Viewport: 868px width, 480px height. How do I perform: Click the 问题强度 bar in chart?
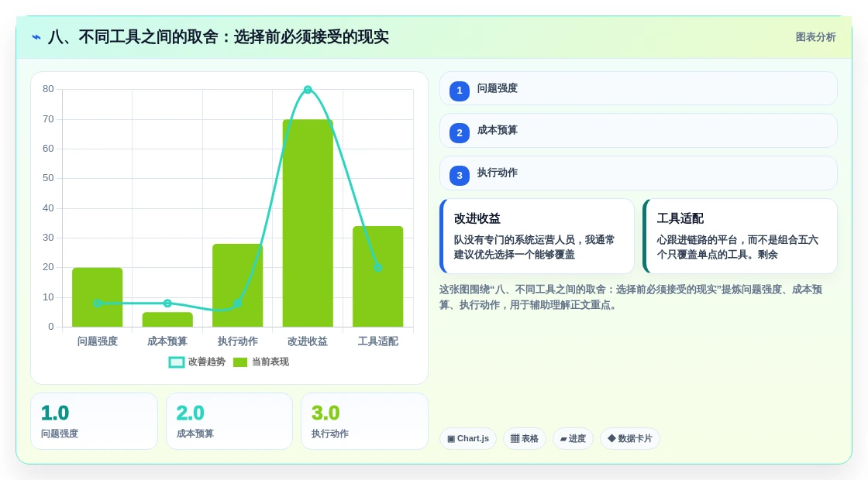point(98,297)
